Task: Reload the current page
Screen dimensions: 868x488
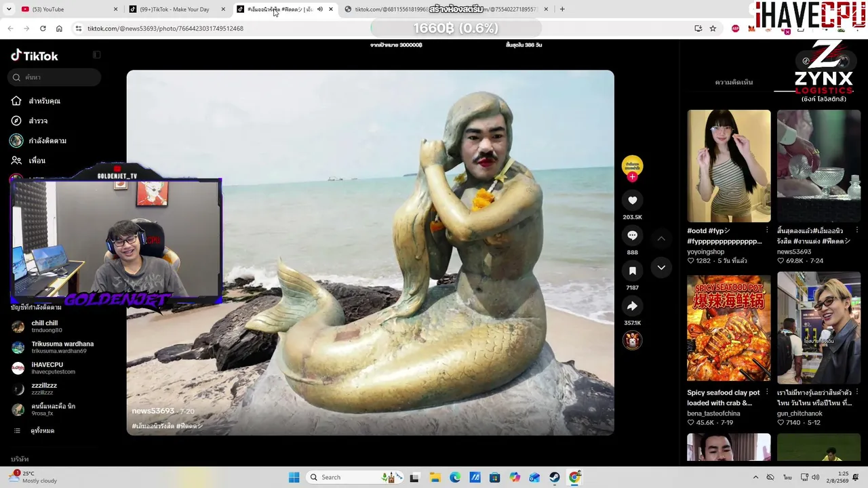Action: click(x=43, y=28)
